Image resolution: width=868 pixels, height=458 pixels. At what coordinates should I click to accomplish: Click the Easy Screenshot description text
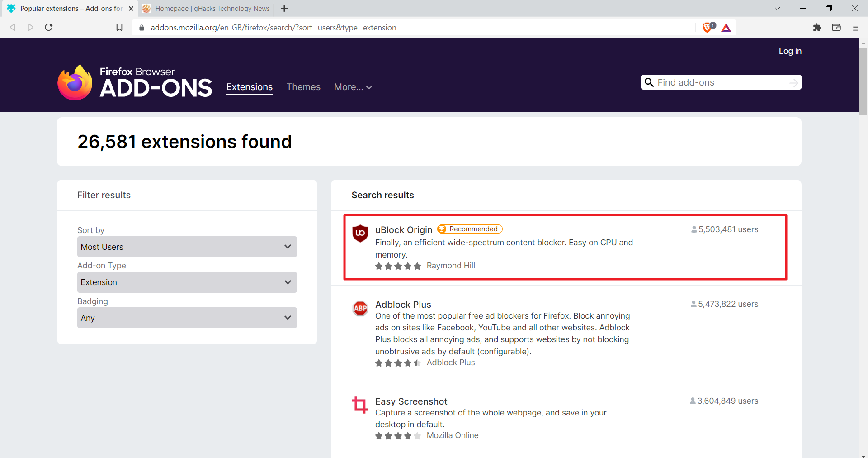(x=491, y=419)
